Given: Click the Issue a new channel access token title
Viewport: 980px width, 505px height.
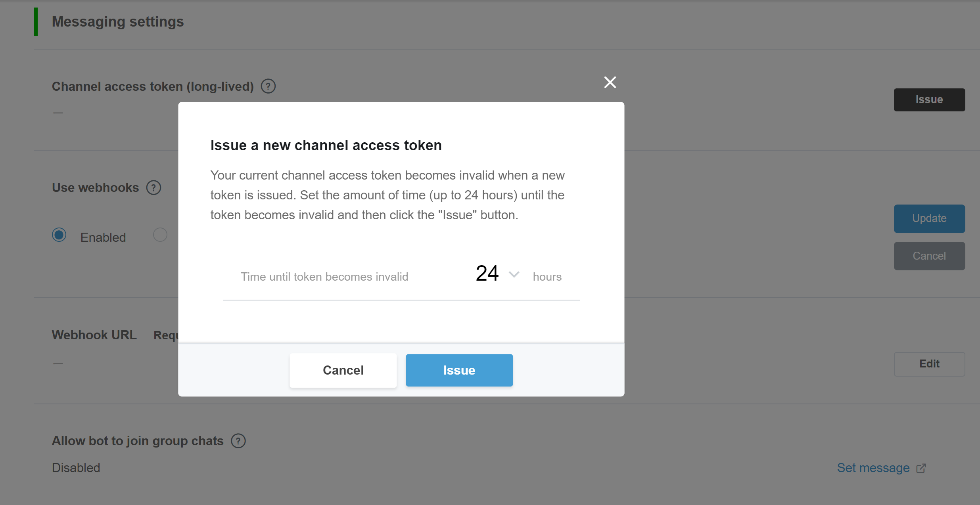Looking at the screenshot, I should click(326, 145).
